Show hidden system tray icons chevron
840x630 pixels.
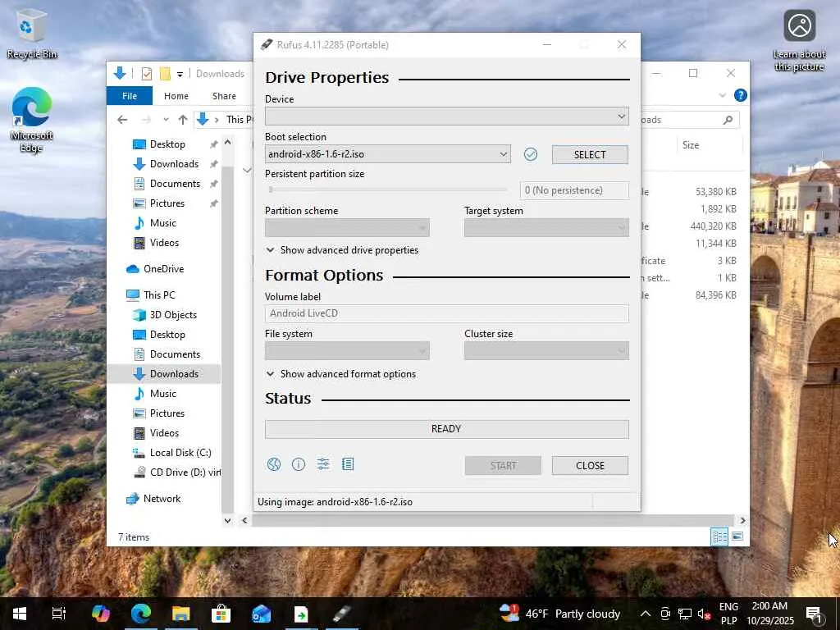tap(646, 614)
